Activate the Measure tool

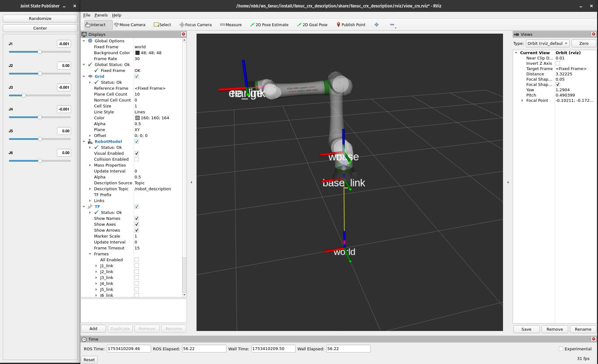(x=230, y=25)
